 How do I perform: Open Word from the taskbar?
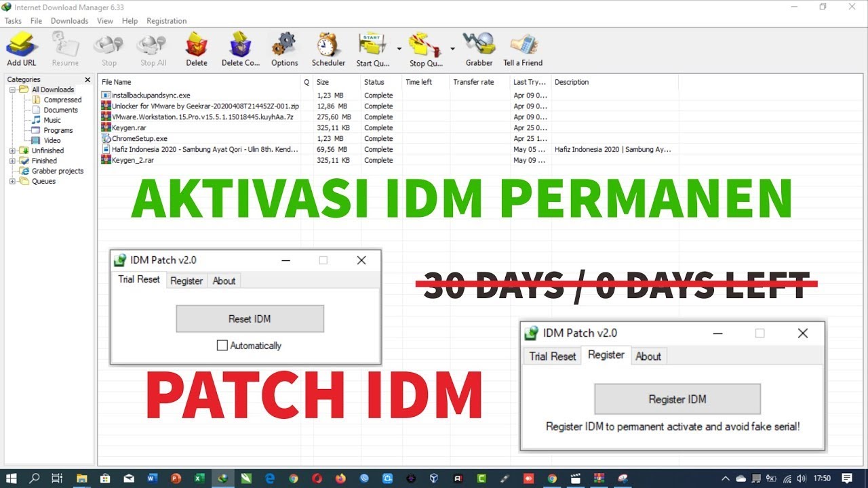[152, 478]
